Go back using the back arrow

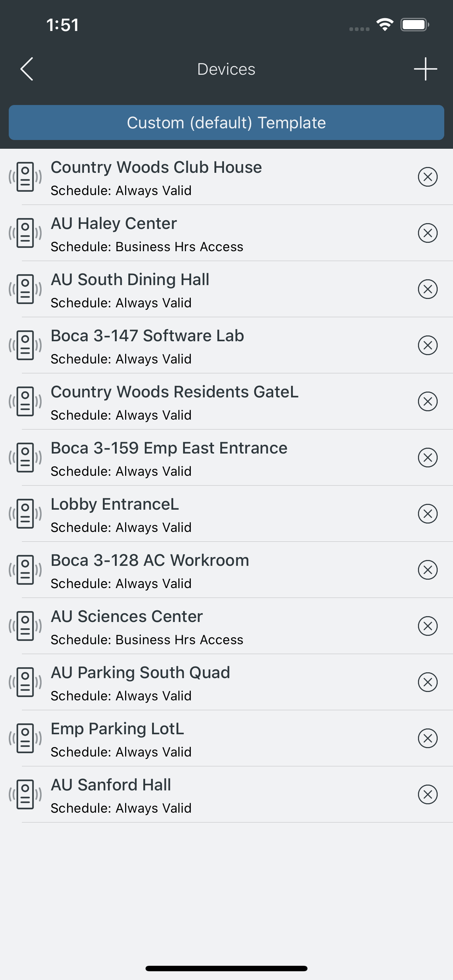[x=27, y=69]
